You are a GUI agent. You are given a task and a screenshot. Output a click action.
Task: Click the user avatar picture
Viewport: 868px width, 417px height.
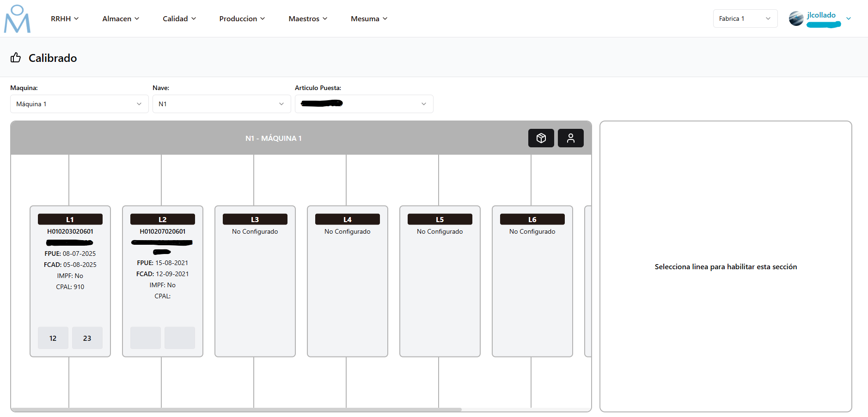[796, 18]
